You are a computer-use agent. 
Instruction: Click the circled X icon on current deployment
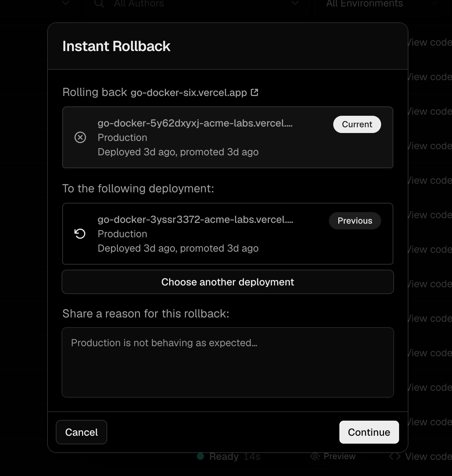80,137
